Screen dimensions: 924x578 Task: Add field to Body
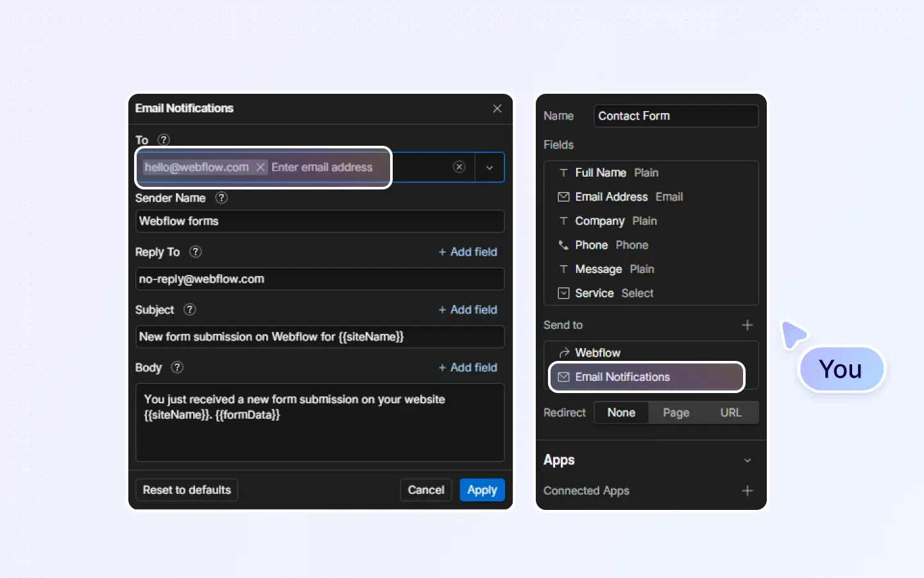click(x=468, y=367)
